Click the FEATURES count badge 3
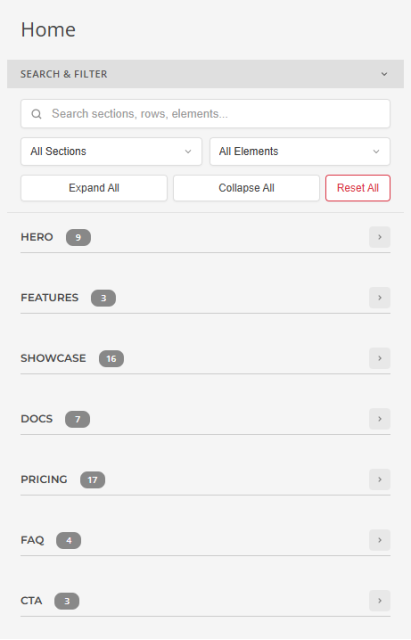This screenshot has height=640, width=411. point(103,298)
